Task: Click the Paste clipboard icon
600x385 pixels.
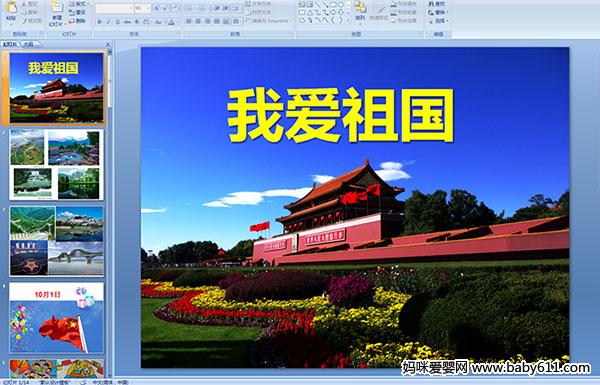Action: pyautogui.click(x=11, y=11)
